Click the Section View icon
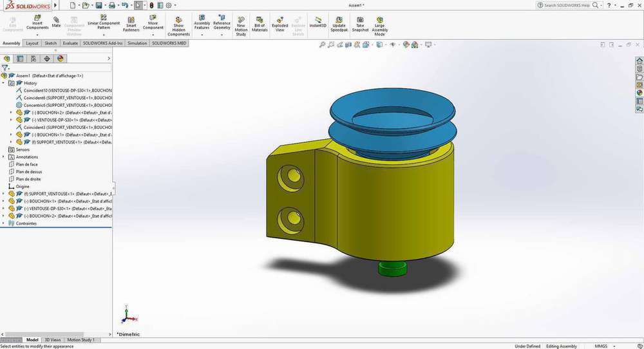This screenshot has height=349, width=644. click(348, 45)
